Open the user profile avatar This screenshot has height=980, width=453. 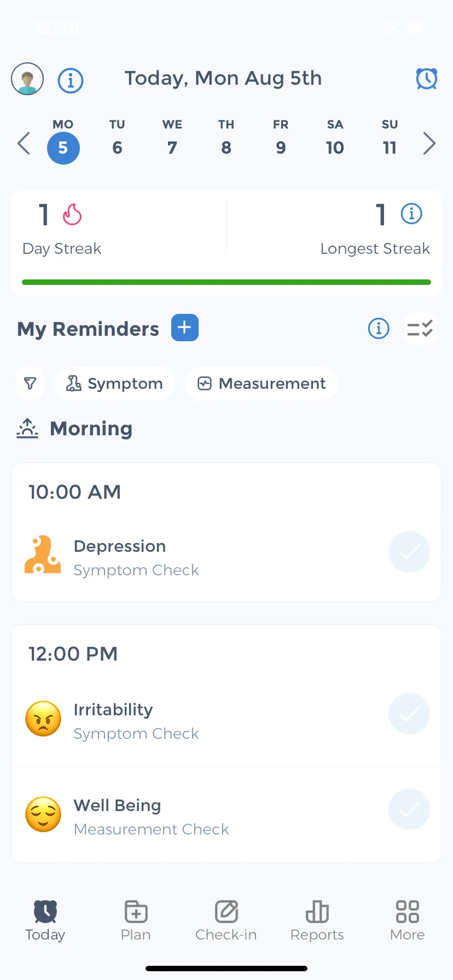click(x=27, y=79)
